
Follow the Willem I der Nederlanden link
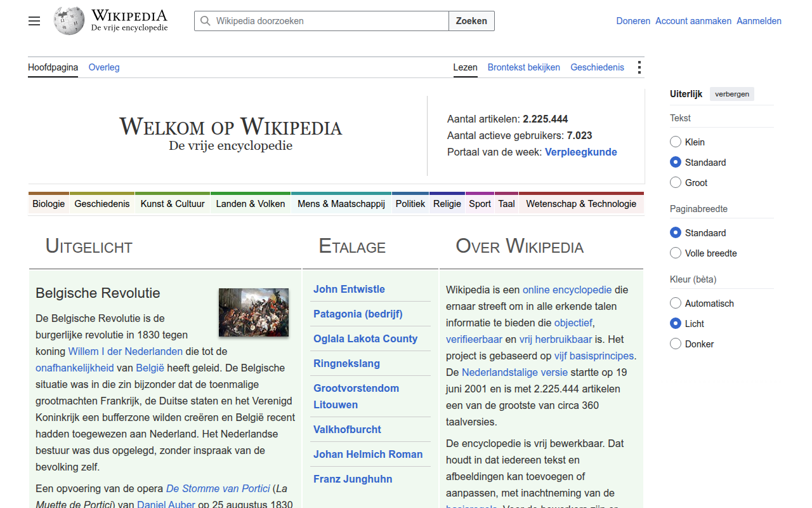pyautogui.click(x=126, y=352)
